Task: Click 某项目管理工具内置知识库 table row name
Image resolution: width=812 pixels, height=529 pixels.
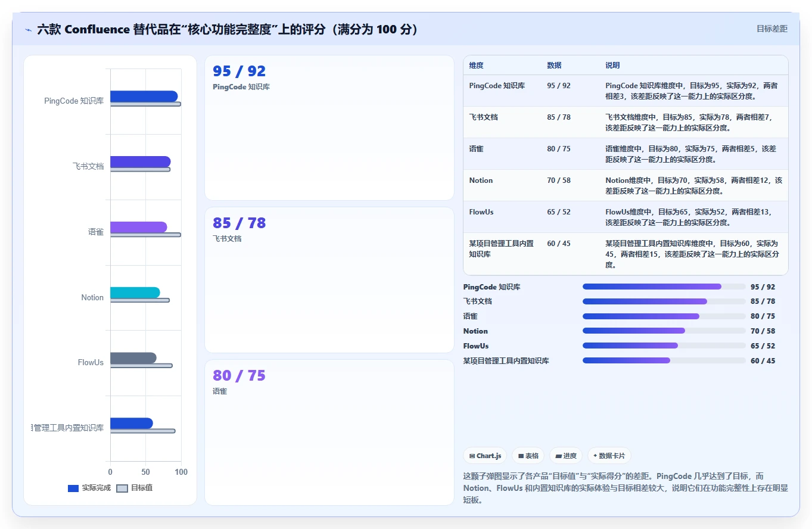Action: [501, 249]
